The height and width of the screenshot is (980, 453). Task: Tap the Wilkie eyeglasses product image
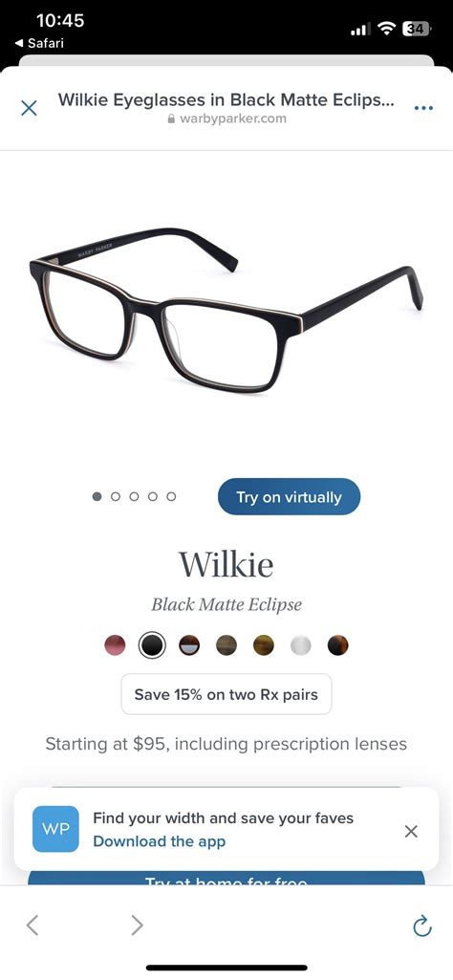tap(226, 310)
